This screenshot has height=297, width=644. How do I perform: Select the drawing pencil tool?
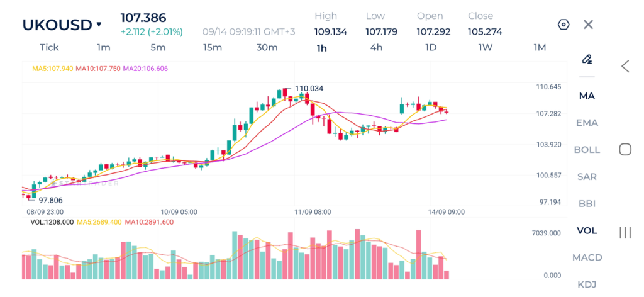pos(587,59)
